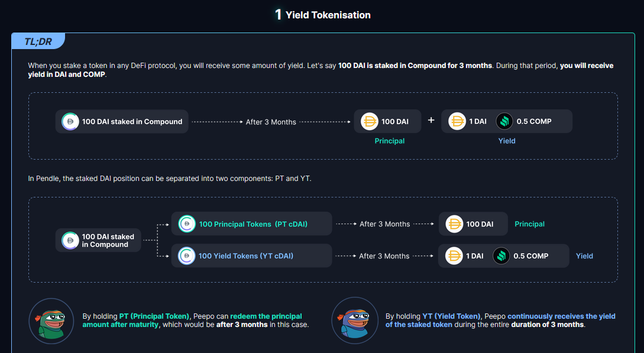Click the YT (Yield Token) highlighted text
The image size is (644, 353).
451,316
